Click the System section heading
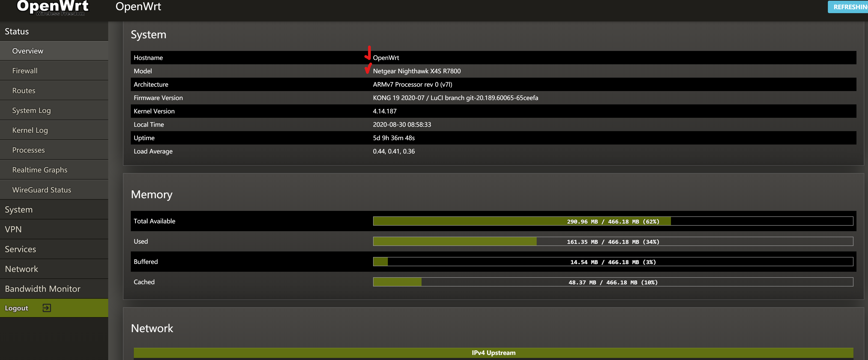868x360 pixels. coord(149,34)
